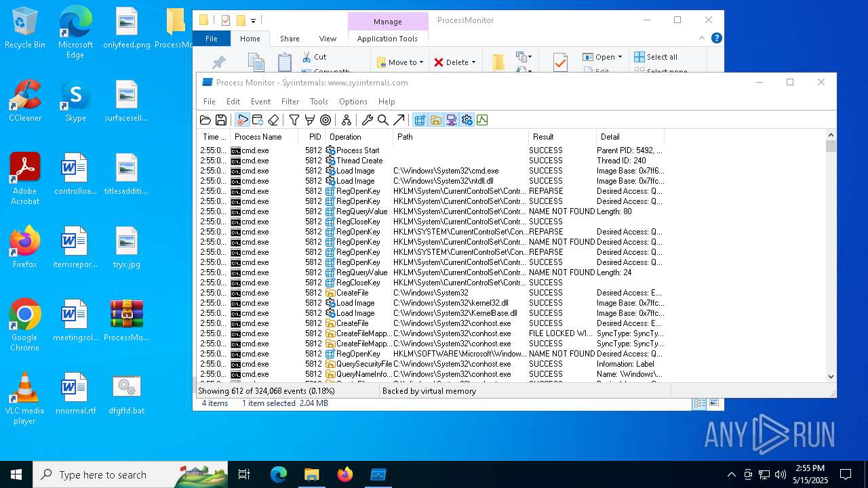The image size is (868, 488).
Task: Click the Pin to Quick access icon
Action: pos(218,63)
